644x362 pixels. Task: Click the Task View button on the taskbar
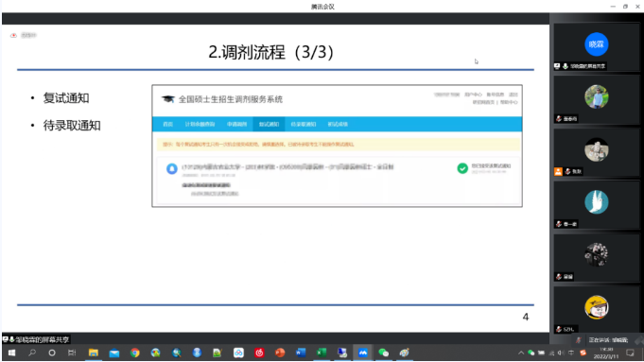(x=72, y=353)
